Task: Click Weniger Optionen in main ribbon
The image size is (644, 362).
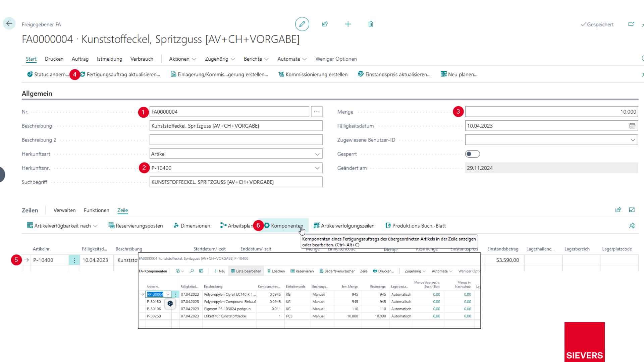Action: (x=336, y=59)
